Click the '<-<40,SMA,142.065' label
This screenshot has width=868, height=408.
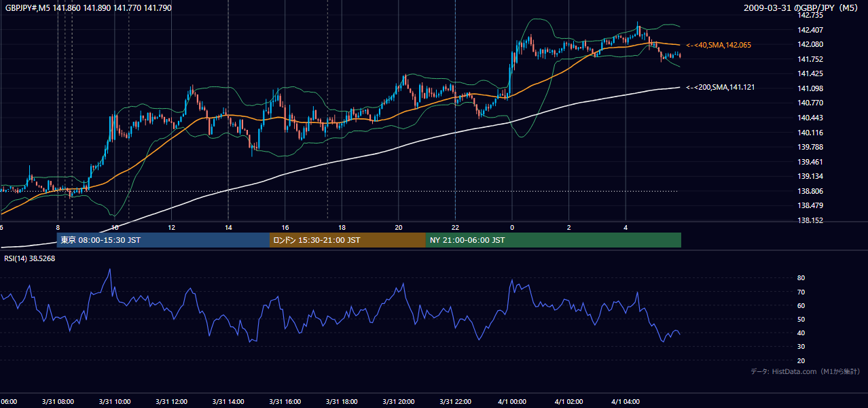(718, 45)
